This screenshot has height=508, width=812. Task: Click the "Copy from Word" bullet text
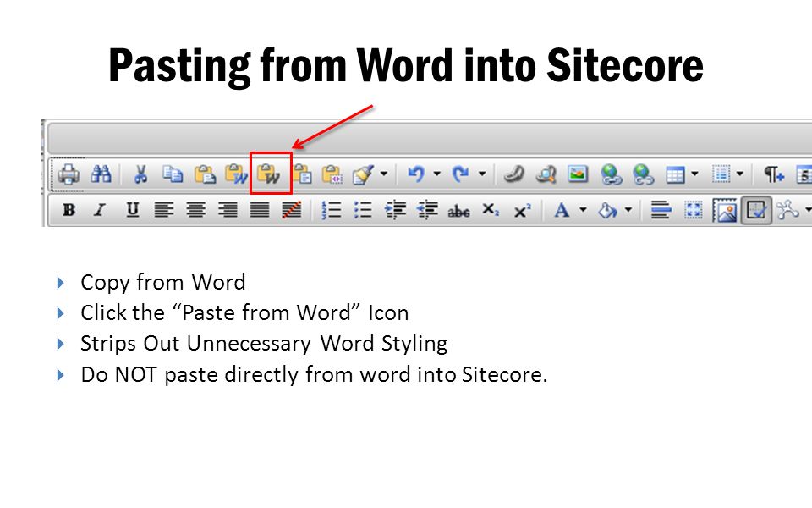(162, 282)
